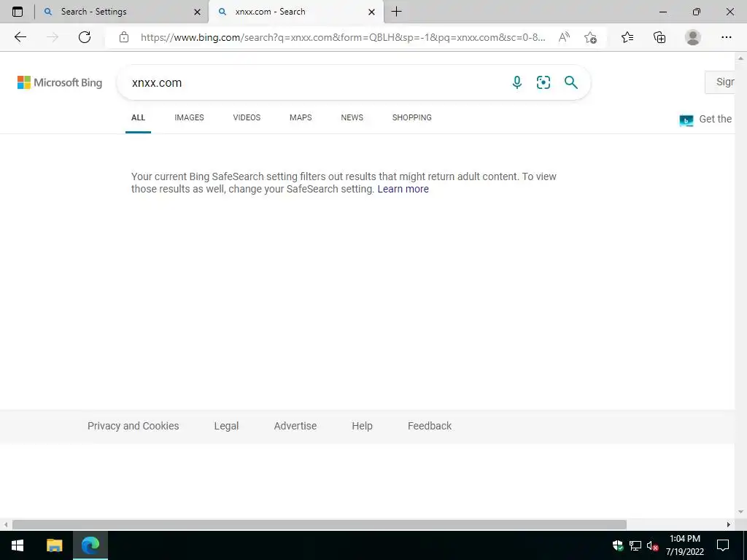Image resolution: width=747 pixels, height=560 pixels.
Task: Click the Bing search magnifier button
Action: 570,82
